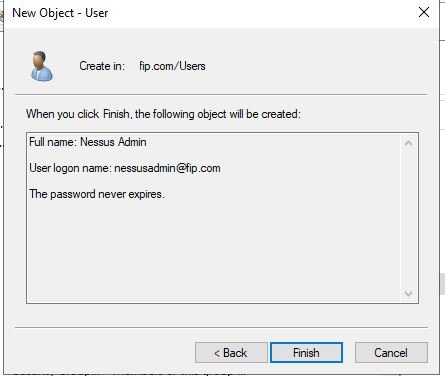
Task: Click the Create in: label
Action: 102,66
